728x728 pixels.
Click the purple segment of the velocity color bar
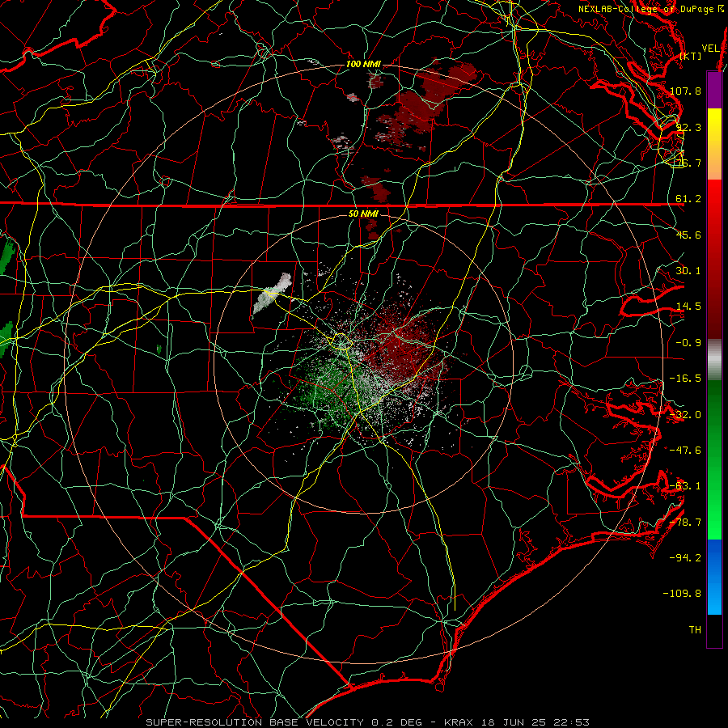pos(714,90)
